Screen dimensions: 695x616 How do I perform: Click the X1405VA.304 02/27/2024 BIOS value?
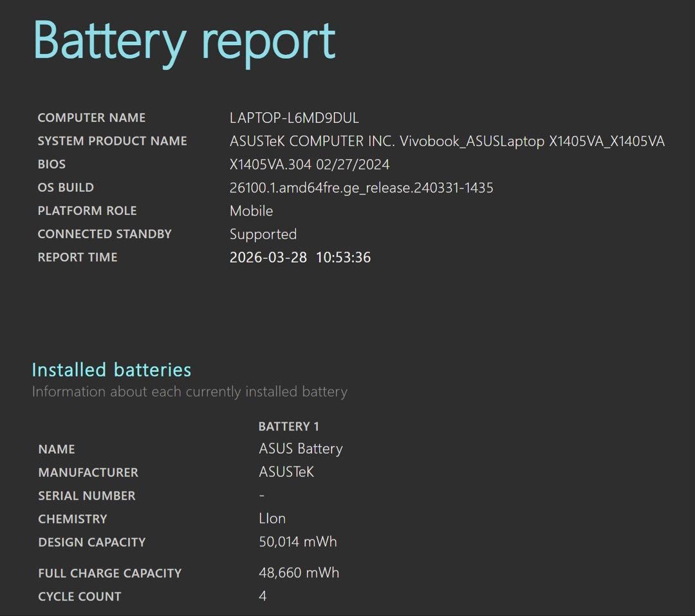[x=310, y=164]
